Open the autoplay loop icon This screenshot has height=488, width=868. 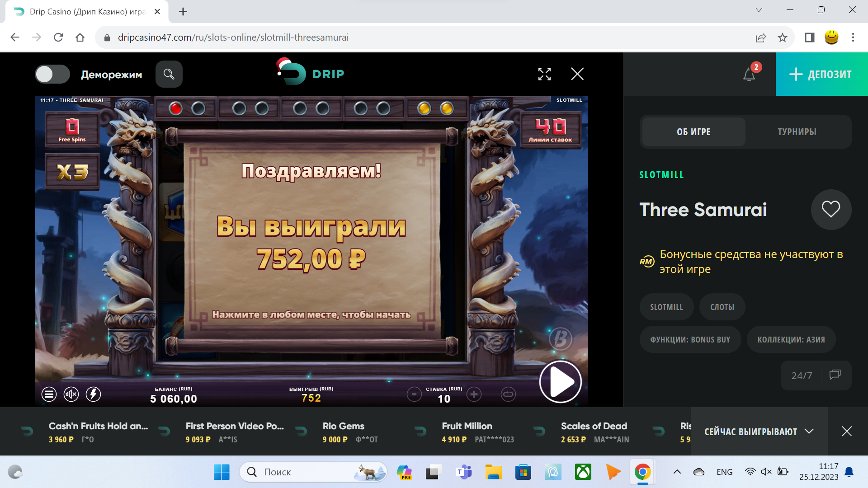click(x=508, y=394)
